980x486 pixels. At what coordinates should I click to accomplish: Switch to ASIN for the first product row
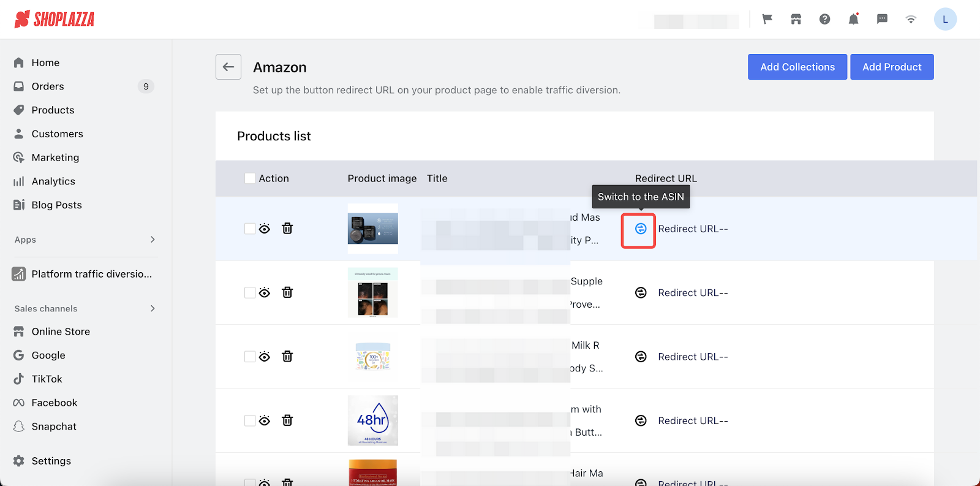[x=641, y=229]
